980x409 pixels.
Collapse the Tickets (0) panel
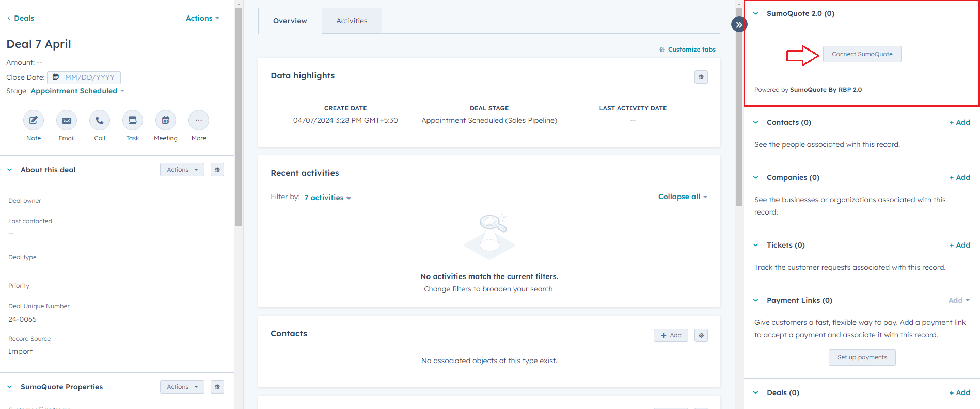(756, 245)
